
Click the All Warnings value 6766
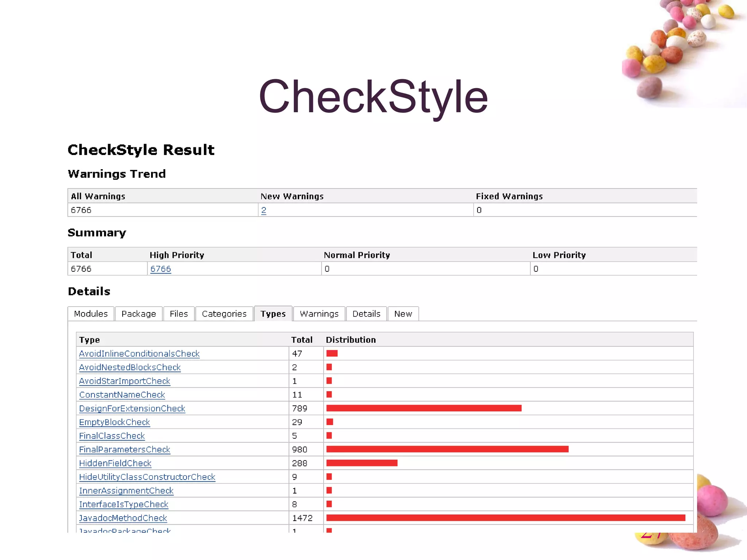point(81,210)
